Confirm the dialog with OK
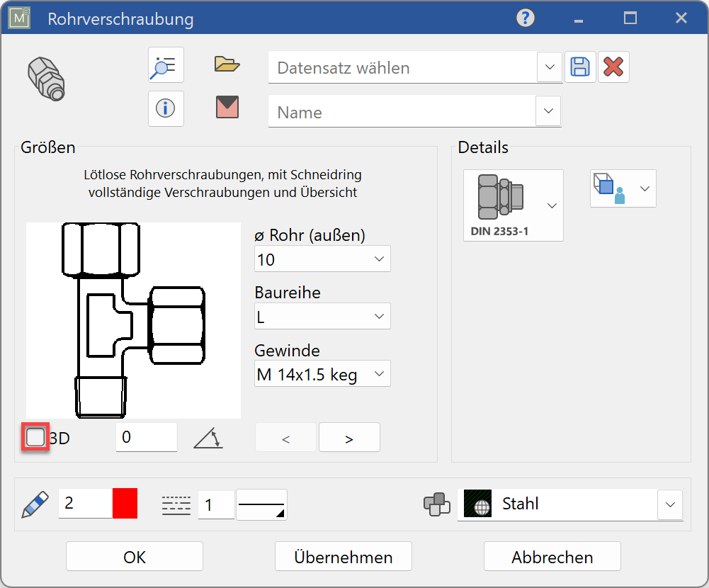 click(133, 556)
